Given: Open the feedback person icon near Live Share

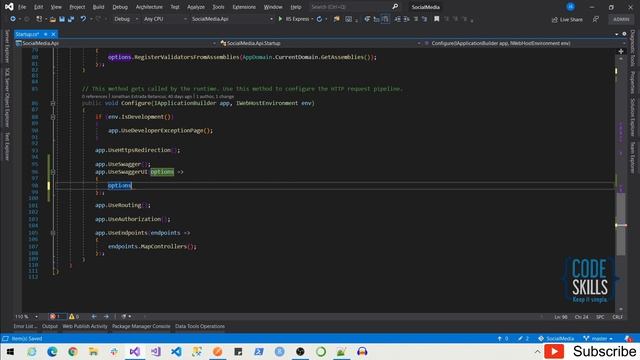Looking at the screenshot, I should tap(596, 19).
